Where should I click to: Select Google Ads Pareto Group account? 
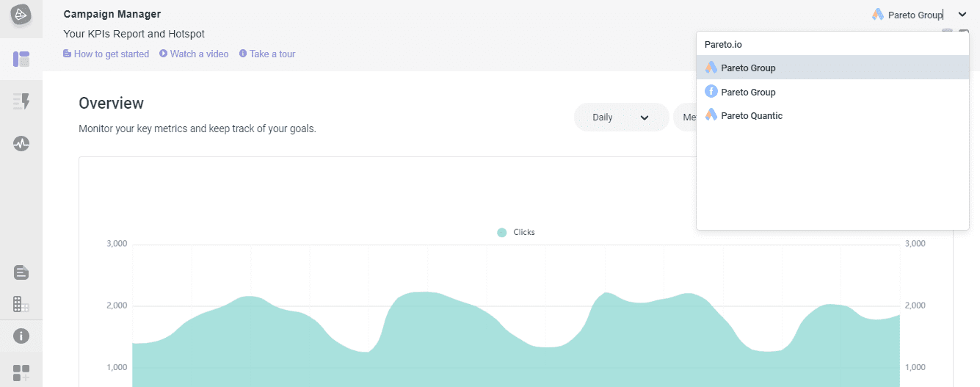click(748, 68)
